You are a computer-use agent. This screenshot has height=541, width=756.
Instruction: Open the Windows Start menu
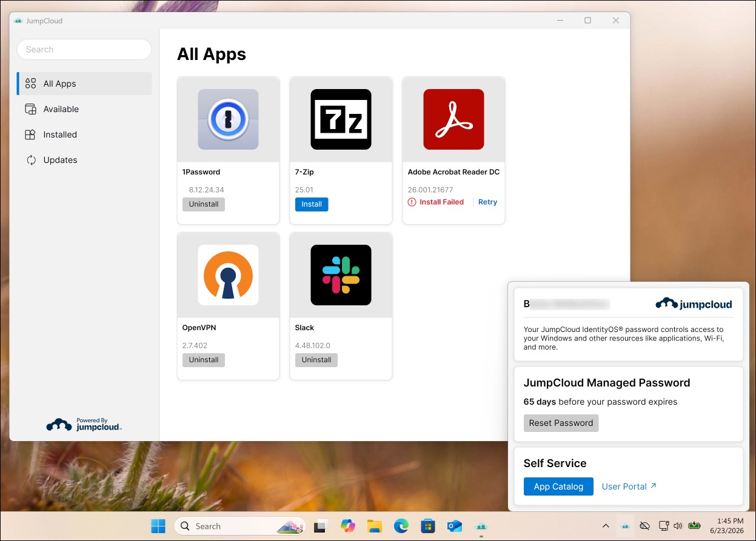pos(158,526)
